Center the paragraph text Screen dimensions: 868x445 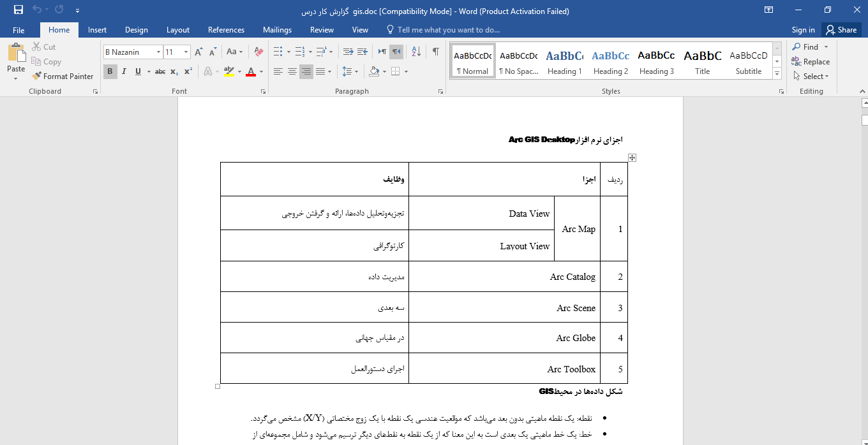click(292, 71)
